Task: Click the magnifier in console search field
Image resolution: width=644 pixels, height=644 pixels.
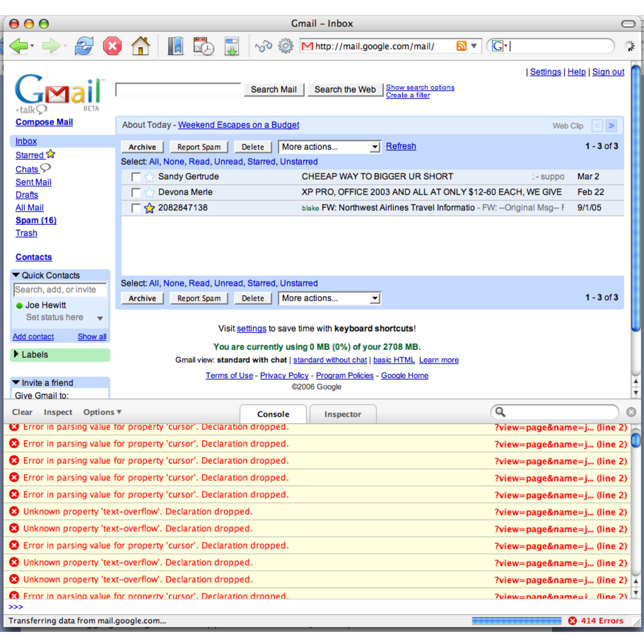Action: point(500,412)
